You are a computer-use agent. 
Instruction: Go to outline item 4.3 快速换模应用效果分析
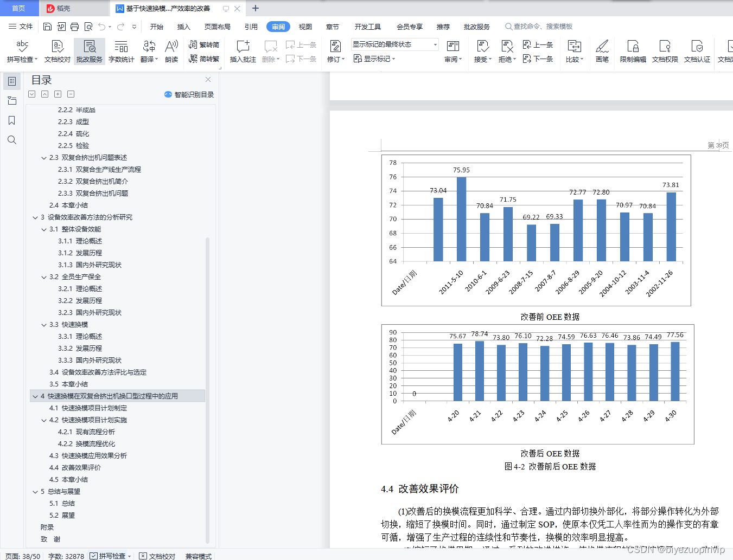tap(88, 456)
